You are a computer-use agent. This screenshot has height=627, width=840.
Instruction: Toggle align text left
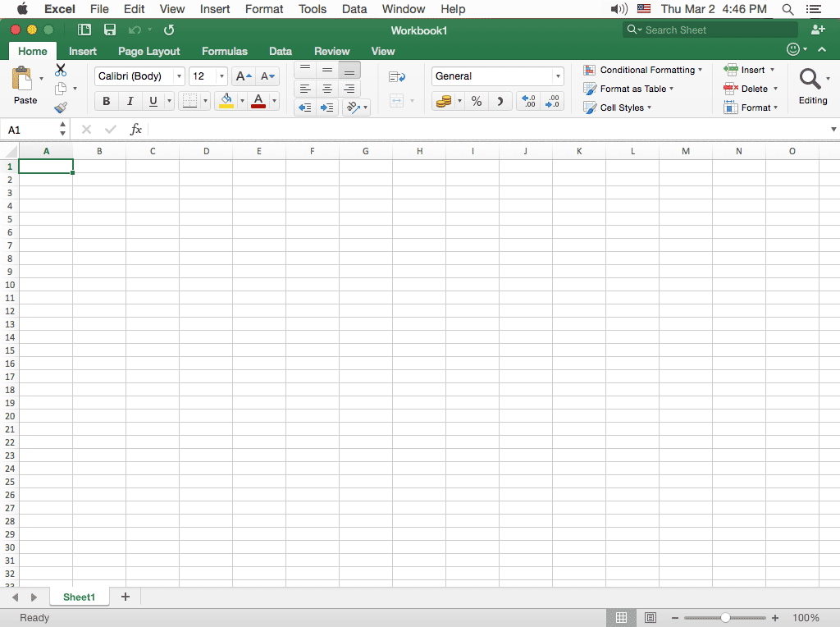point(305,89)
